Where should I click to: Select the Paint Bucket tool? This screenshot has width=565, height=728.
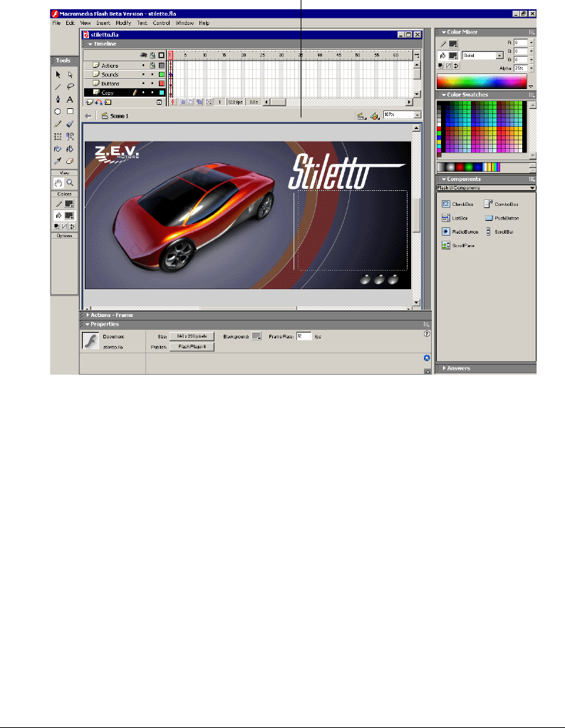coord(70,149)
